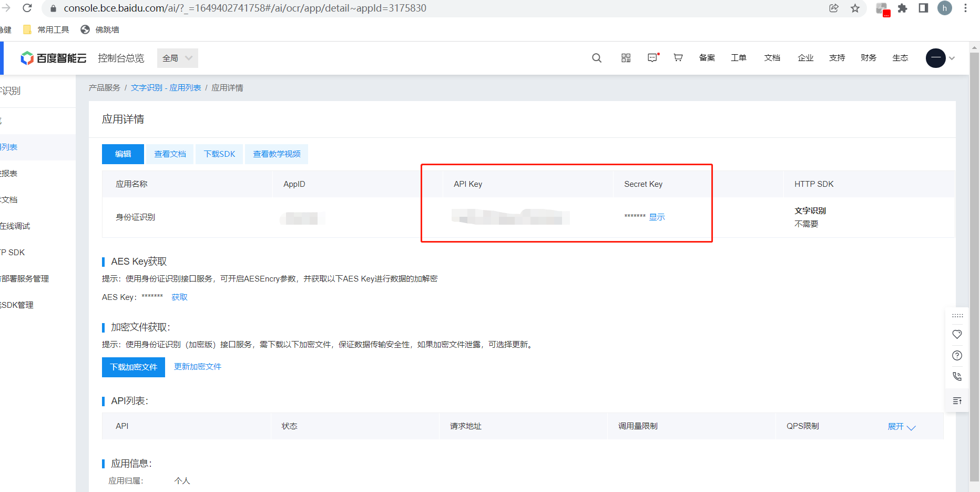
Task: Click the 身份证识别 app name cell
Action: (x=135, y=217)
